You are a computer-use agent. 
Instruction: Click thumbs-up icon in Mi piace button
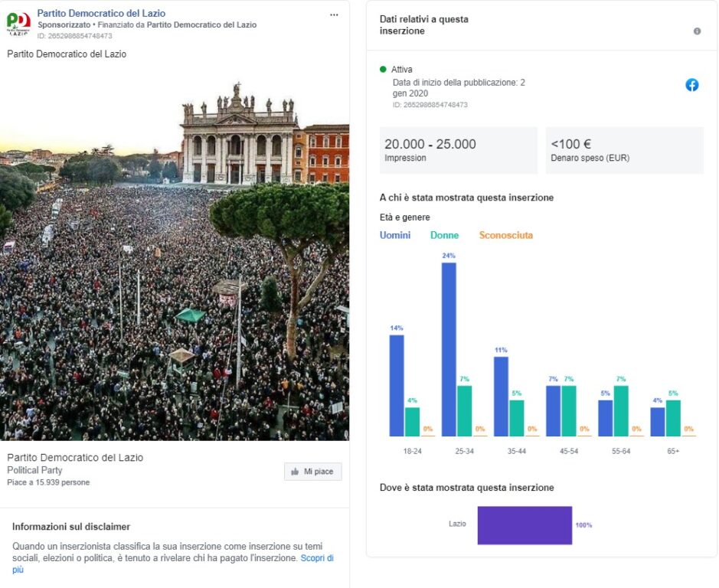click(x=295, y=472)
